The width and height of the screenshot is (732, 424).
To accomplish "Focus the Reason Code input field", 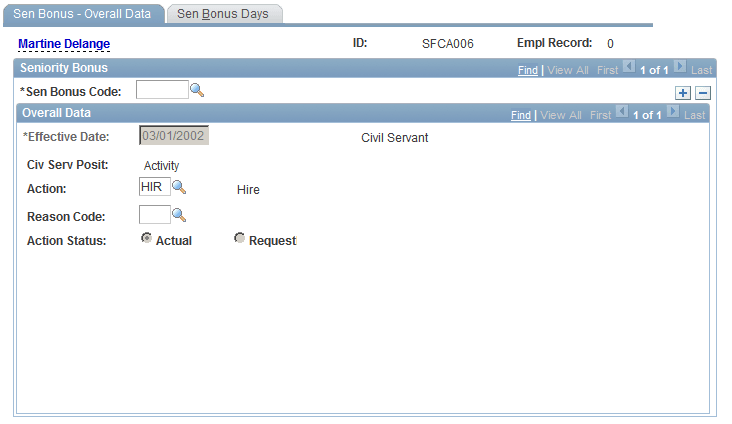I will (x=155, y=215).
